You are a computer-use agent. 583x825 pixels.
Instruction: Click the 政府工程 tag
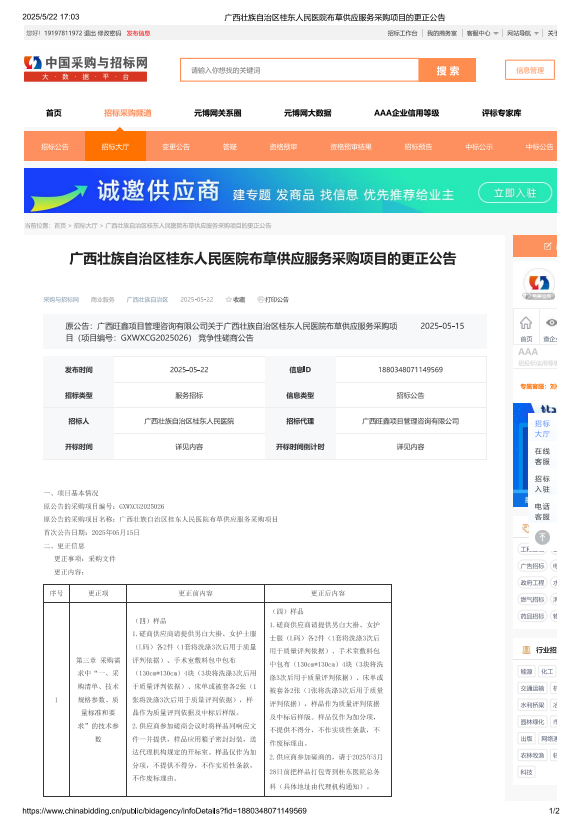[x=532, y=582]
